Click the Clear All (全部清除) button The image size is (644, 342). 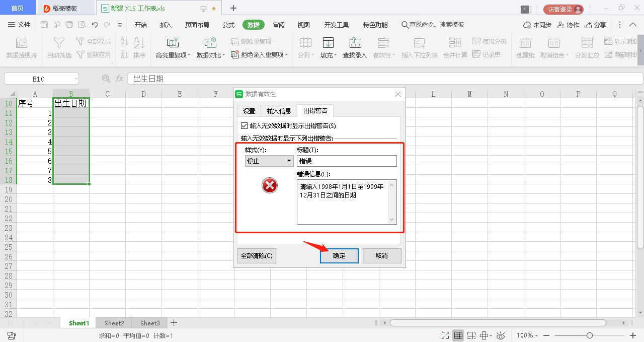click(x=257, y=256)
